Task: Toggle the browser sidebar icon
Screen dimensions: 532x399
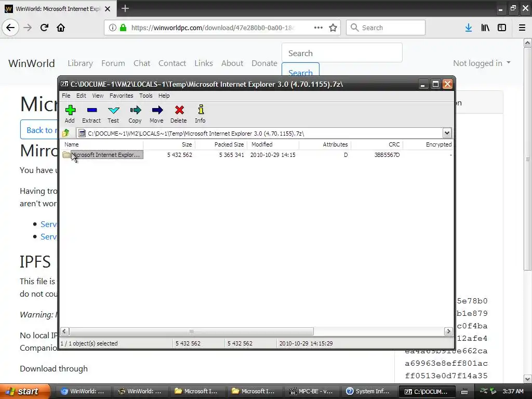Action: [502, 28]
